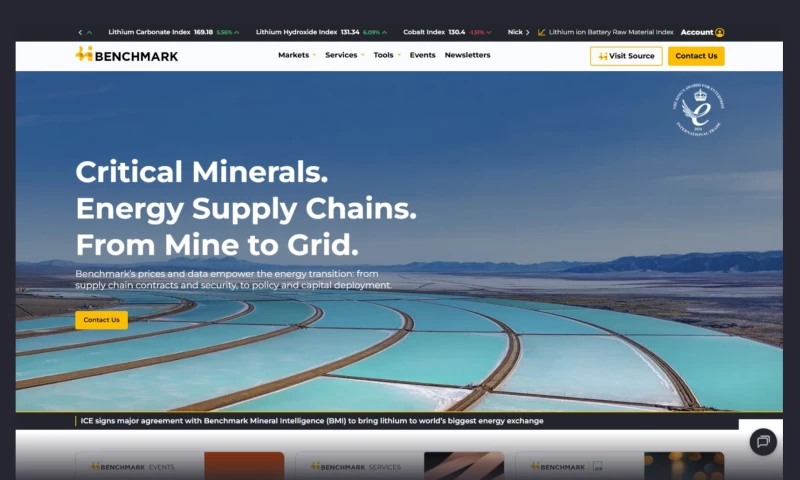The image size is (800, 480).
Task: Open the ICE signs major agreement headline
Action: (312, 421)
